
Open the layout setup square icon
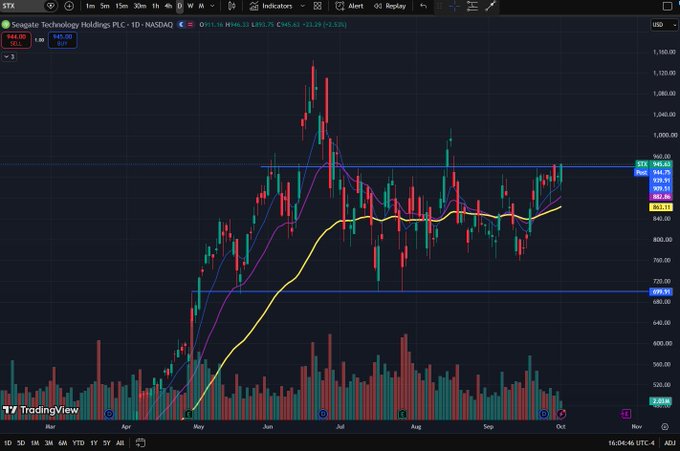tap(667, 6)
